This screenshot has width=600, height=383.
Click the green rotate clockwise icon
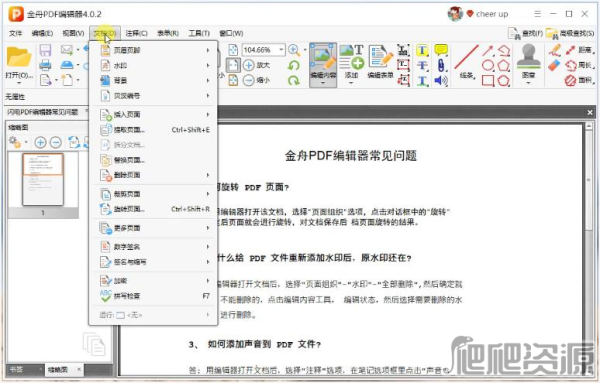[x=293, y=80]
